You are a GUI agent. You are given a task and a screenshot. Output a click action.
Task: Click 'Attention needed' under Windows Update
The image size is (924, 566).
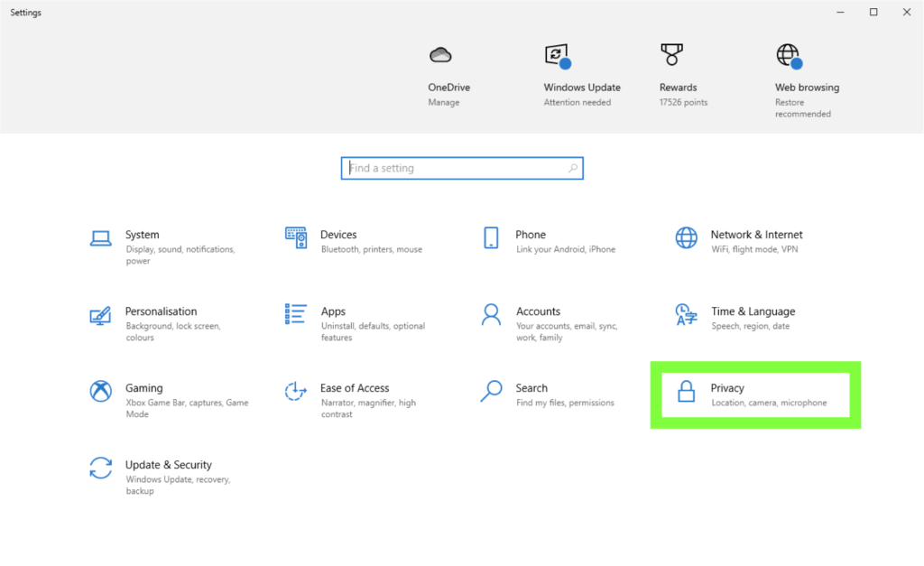click(x=577, y=103)
